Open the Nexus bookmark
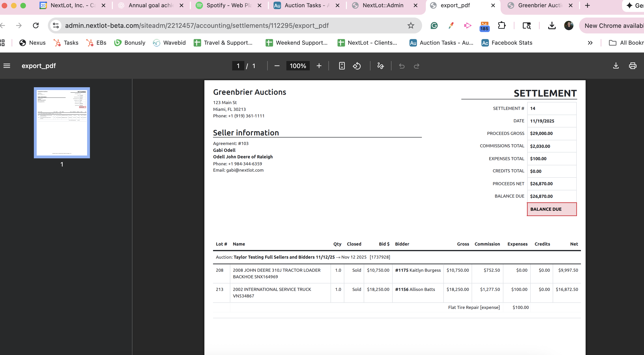Screen dimensions: 644x355 click(32, 43)
